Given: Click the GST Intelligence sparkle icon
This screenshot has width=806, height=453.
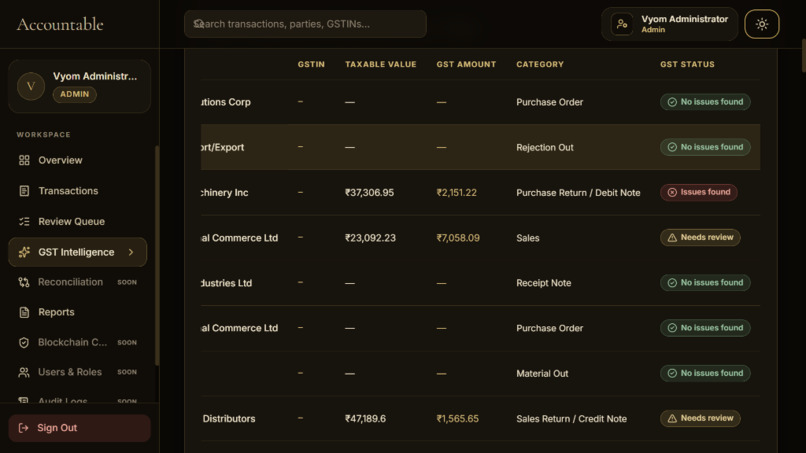Looking at the screenshot, I should coord(24,252).
